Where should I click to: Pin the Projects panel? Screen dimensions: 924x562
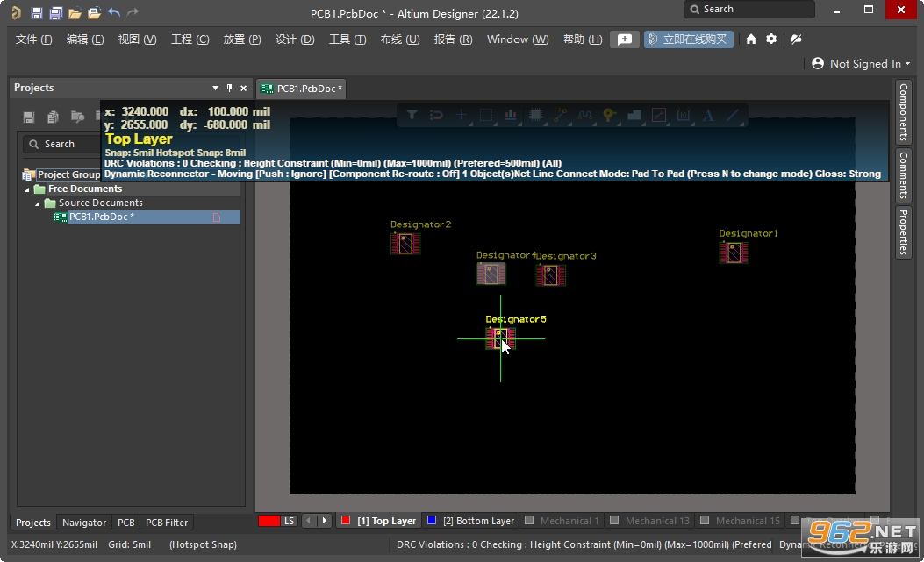point(229,88)
